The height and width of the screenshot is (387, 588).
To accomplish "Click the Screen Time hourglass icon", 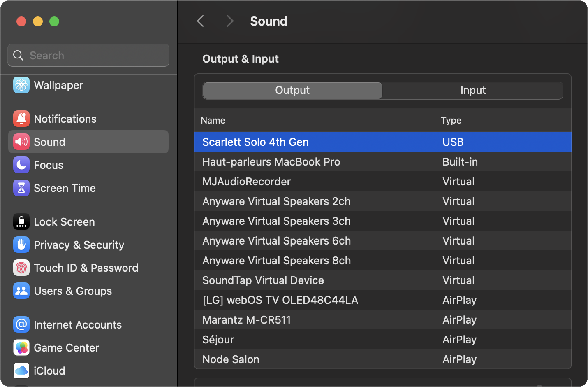I will [x=21, y=188].
